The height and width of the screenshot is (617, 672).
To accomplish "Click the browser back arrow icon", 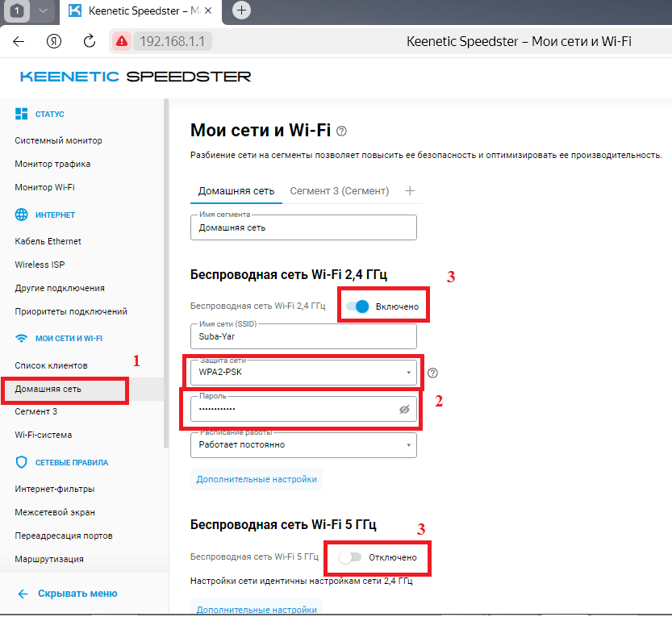I will coord(19,41).
